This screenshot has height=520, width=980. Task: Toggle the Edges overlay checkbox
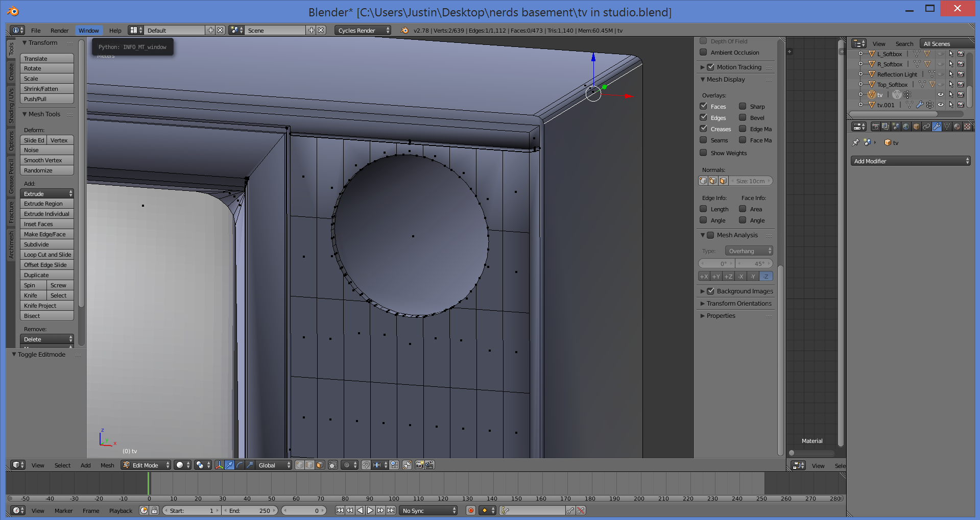pos(703,117)
